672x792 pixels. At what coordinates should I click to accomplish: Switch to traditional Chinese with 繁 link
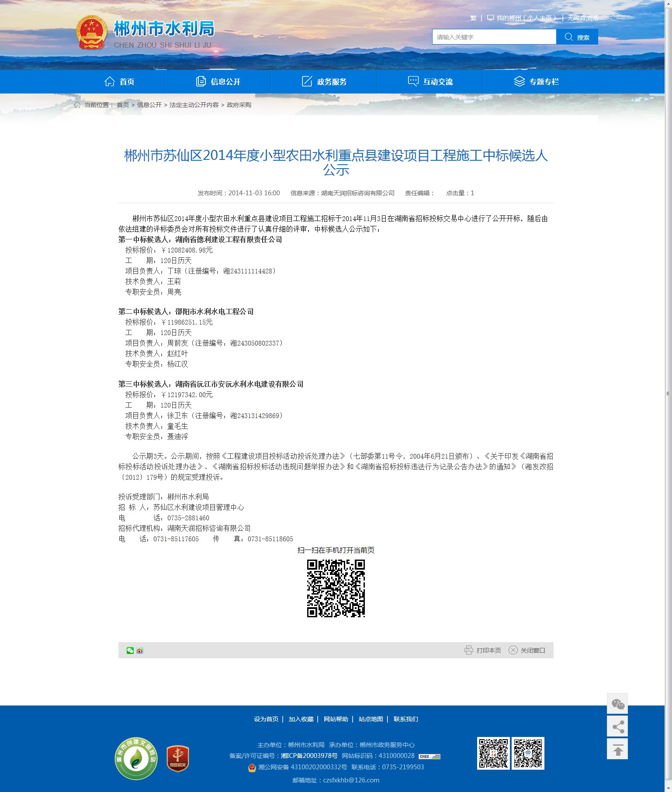coord(473,18)
